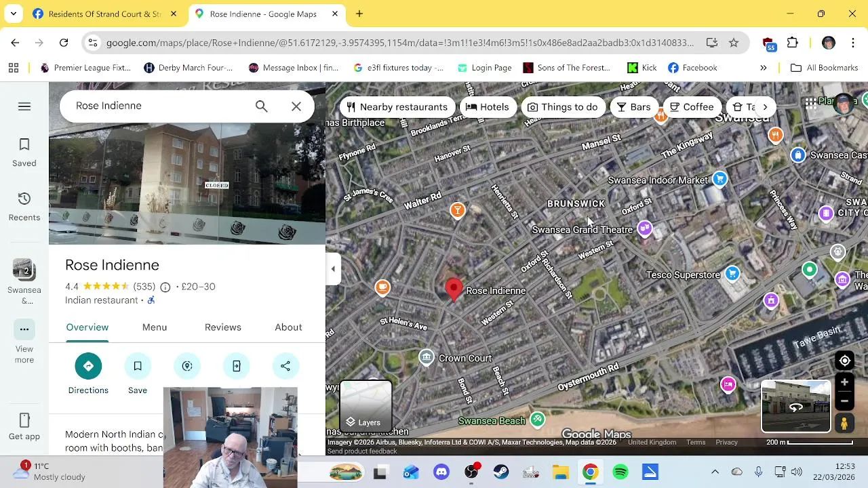This screenshot has width=868, height=488.
Task: Open the About tab
Action: [288, 327]
